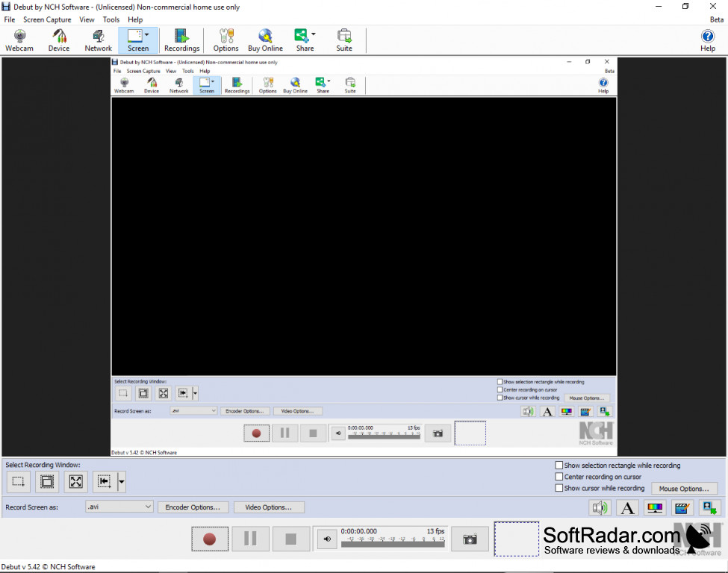728x573 pixels.
Task: Open the Help menu
Action: tap(135, 19)
